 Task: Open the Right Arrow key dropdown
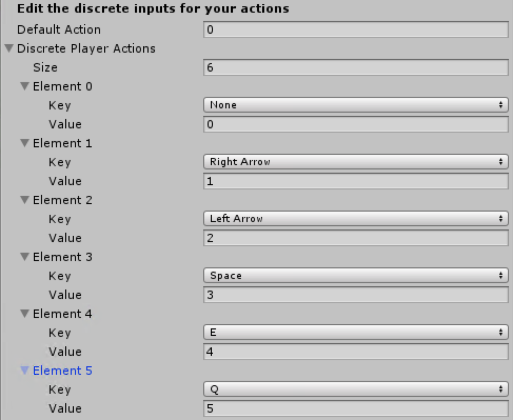tap(356, 162)
